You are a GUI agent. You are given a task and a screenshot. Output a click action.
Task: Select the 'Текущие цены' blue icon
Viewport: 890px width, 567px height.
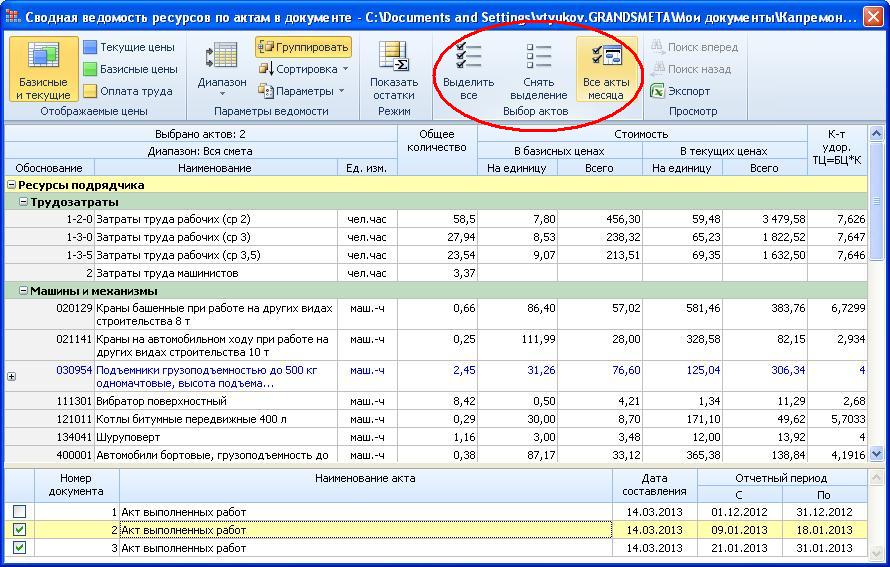click(90, 47)
